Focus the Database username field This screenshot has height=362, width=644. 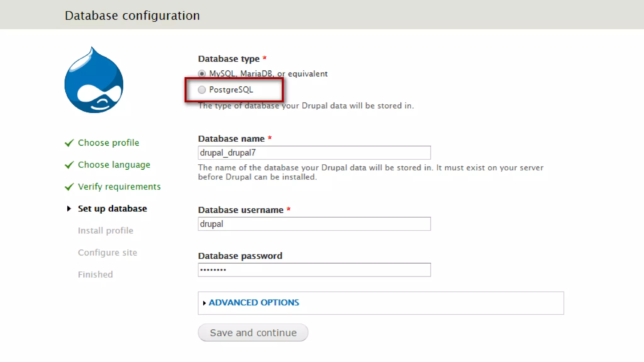[314, 224]
